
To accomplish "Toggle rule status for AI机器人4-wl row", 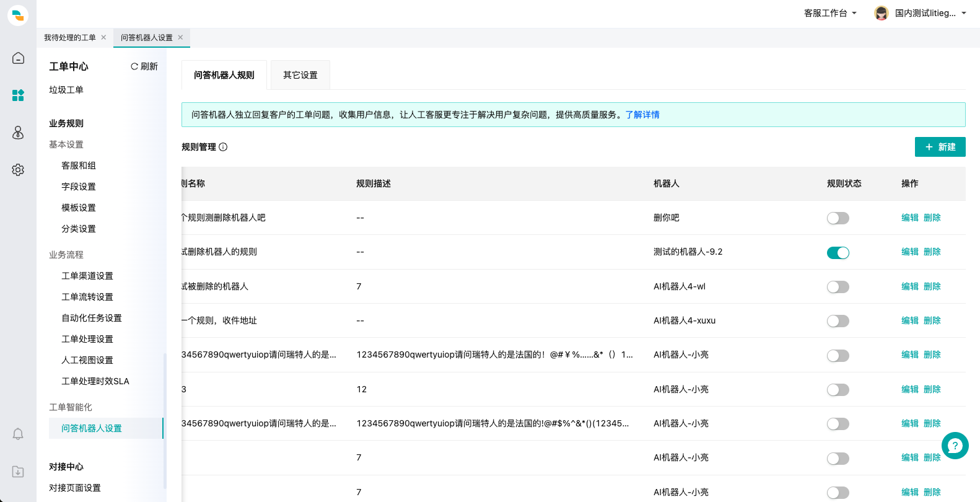I will (838, 287).
